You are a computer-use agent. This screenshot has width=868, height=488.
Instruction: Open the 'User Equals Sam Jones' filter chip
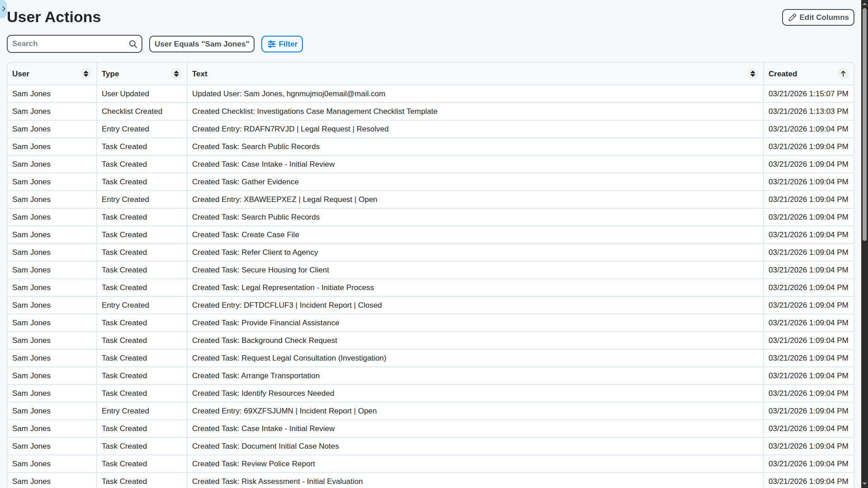click(202, 44)
